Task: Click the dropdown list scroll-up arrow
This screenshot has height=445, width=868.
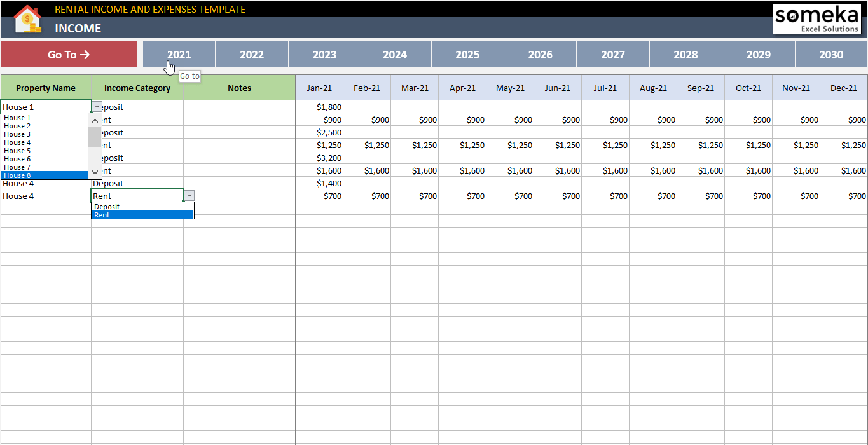Action: (x=94, y=120)
